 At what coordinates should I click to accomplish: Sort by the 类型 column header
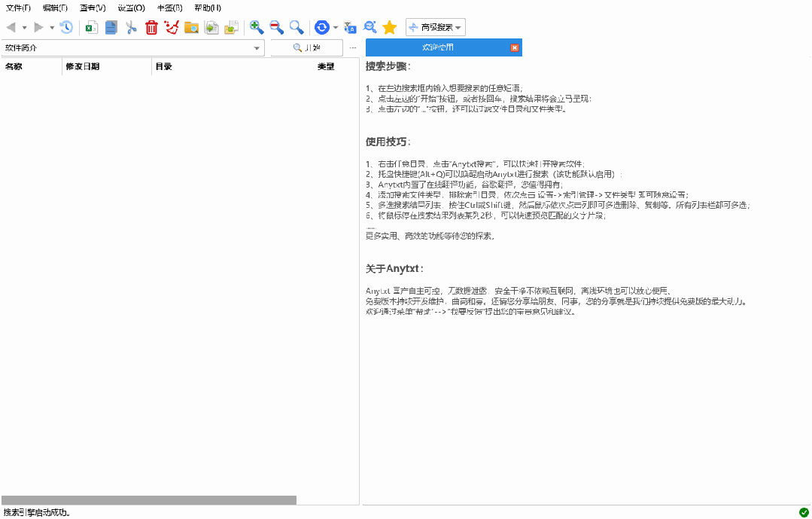(326, 66)
